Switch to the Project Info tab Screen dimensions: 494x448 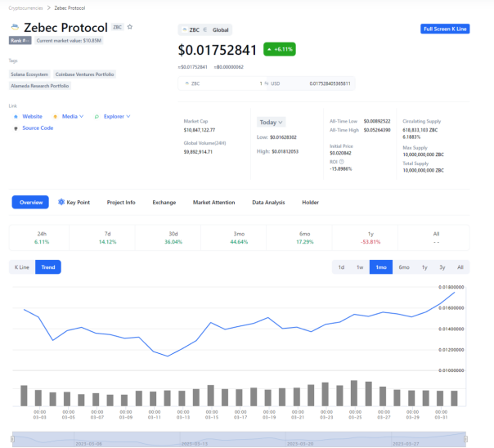click(121, 203)
